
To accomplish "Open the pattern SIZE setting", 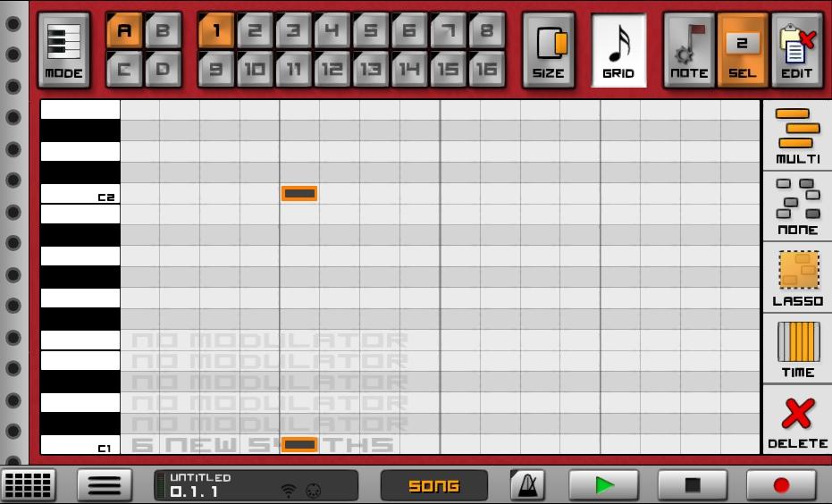I will pos(549,50).
